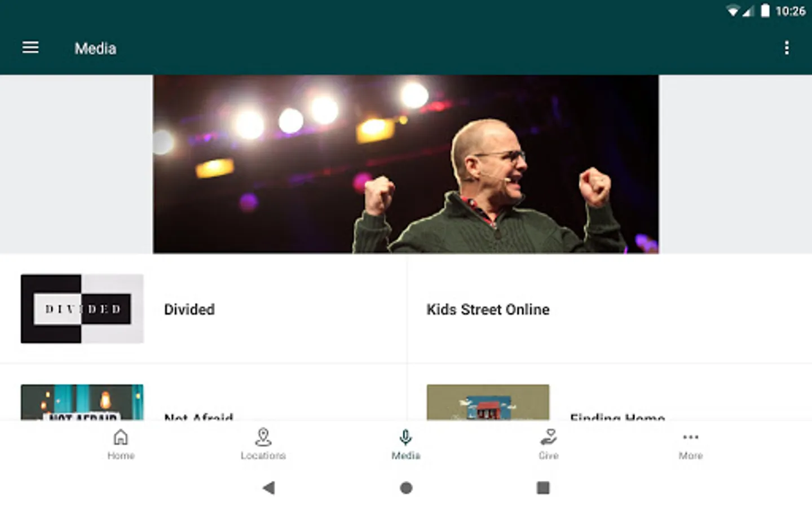This screenshot has height=508, width=812.
Task: Tap the Android back triangle
Action: (269, 488)
